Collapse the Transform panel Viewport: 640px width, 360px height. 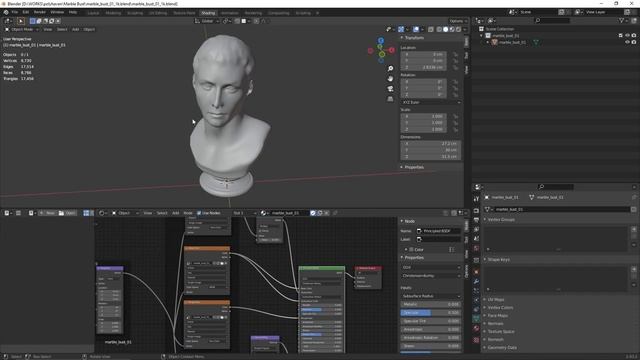[x=413, y=38]
